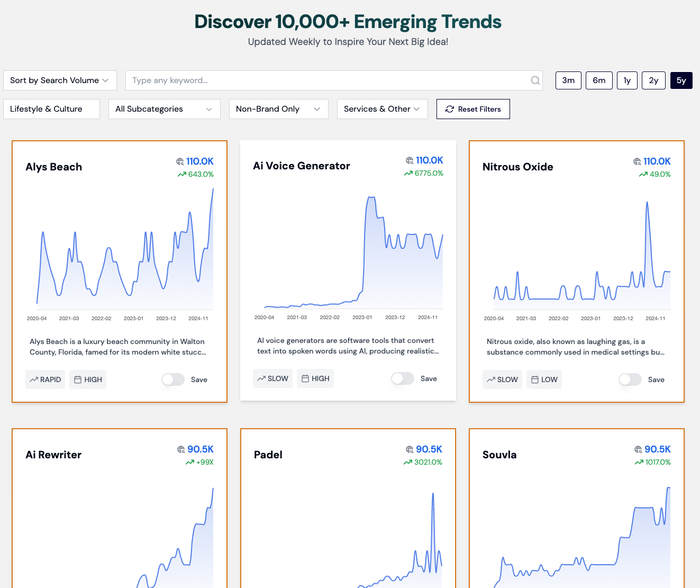This screenshot has width=700, height=588.
Task: Open the Souvla trend title
Action: click(499, 455)
